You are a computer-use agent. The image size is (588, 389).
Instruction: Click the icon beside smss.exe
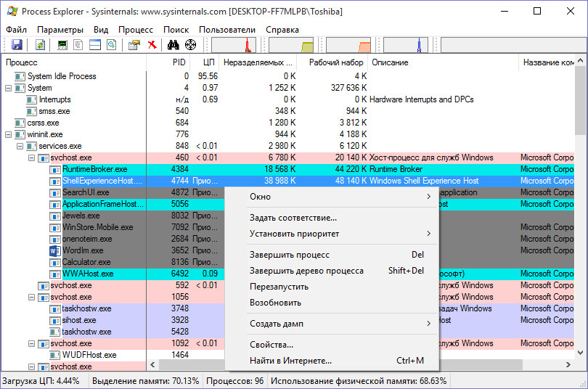31,111
